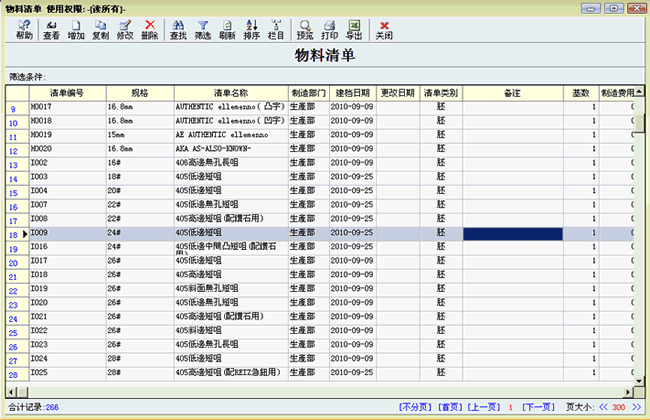650x420 pixels.
Task: Click the 备注 column header
Action: pyautogui.click(x=512, y=93)
